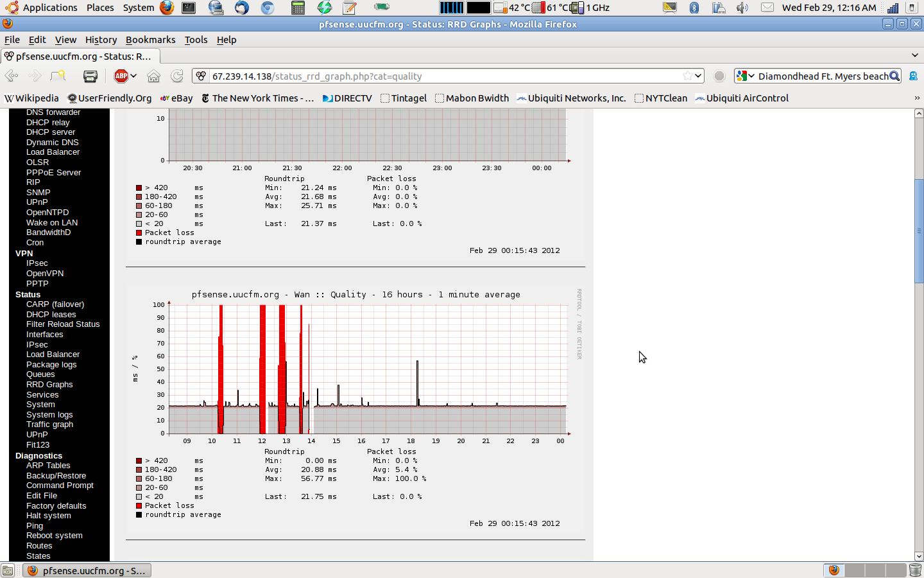Click the red Packet loss legend swatch
Image resolution: width=924 pixels, height=578 pixels.
coord(139,505)
